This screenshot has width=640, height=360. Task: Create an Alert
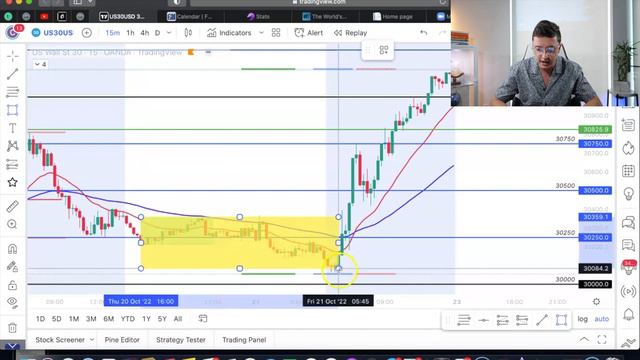point(309,33)
